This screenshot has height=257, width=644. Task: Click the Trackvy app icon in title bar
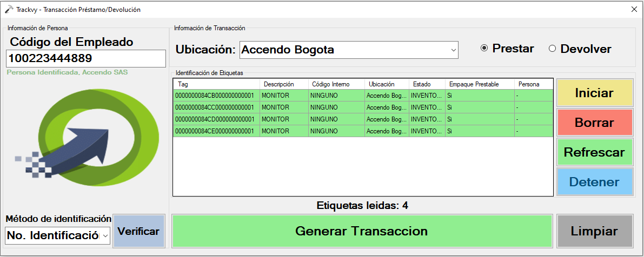[9, 9]
